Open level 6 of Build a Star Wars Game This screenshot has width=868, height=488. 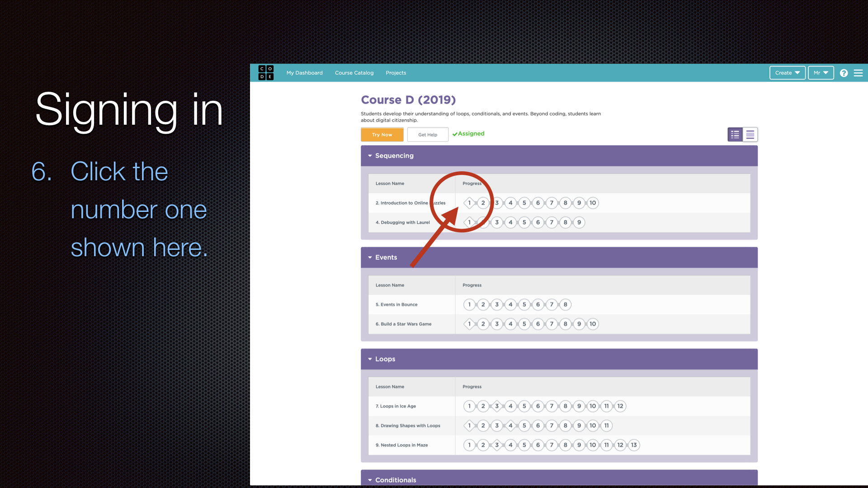coord(538,324)
